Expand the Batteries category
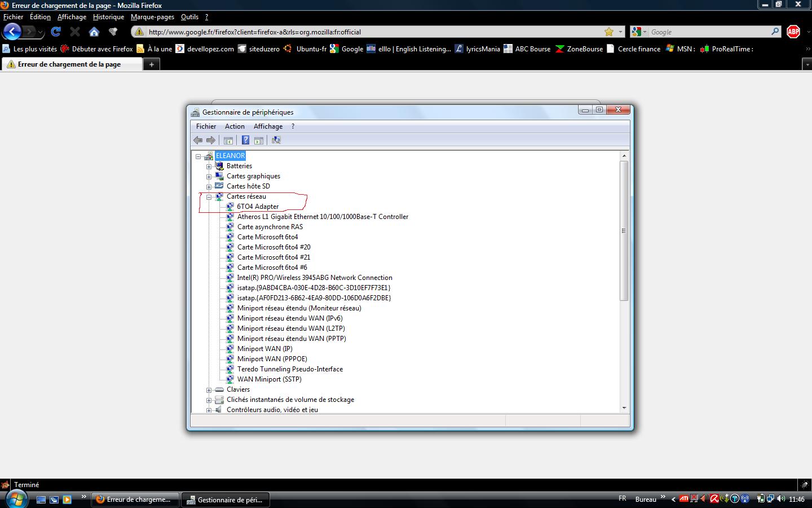Image resolution: width=812 pixels, height=508 pixels. [x=209, y=167]
